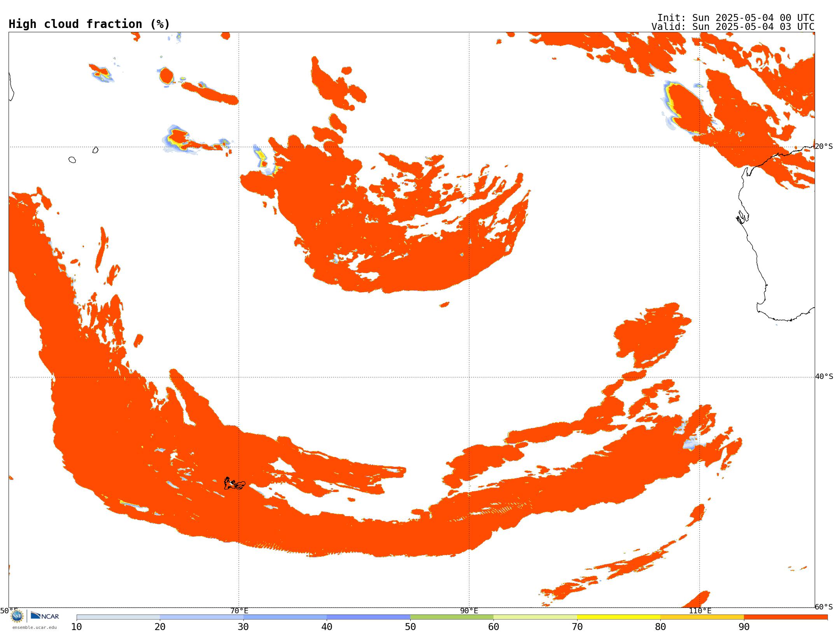Pick the 60-70 pale yellow colorbar segment

pyautogui.click(x=535, y=617)
